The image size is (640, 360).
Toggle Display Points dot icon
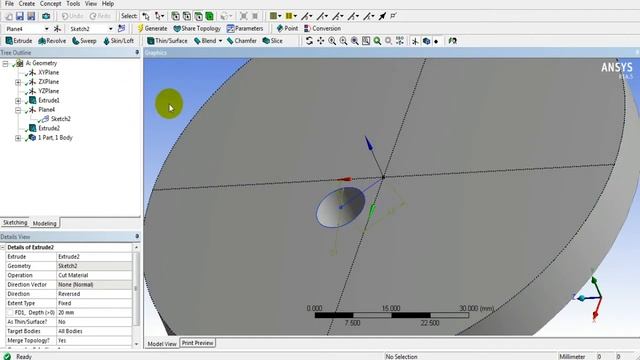pyautogui.click(x=436, y=41)
